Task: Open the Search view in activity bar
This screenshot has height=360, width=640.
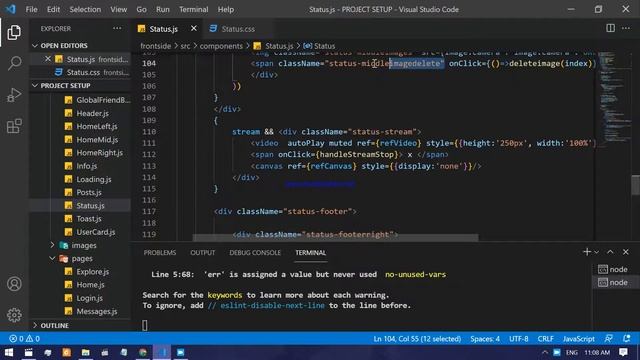Action: tap(14, 63)
